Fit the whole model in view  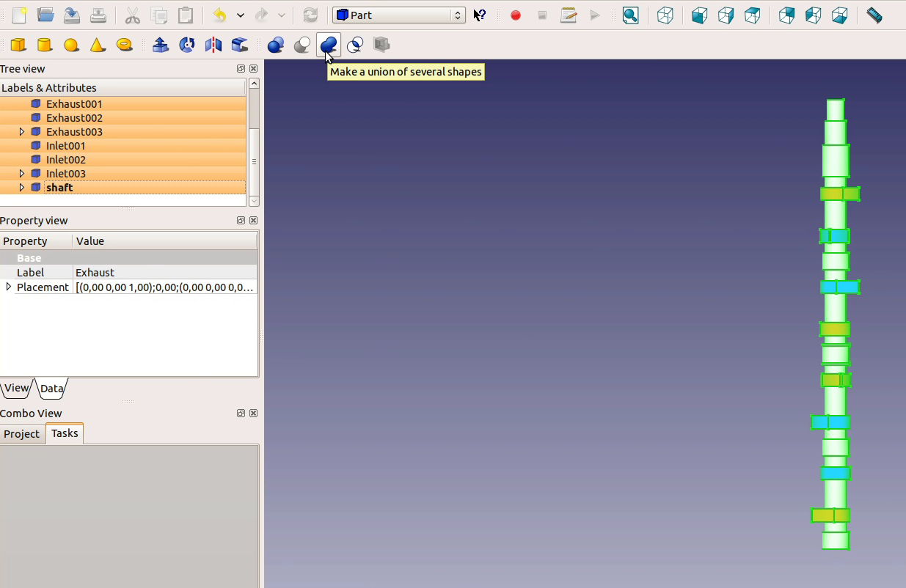630,15
